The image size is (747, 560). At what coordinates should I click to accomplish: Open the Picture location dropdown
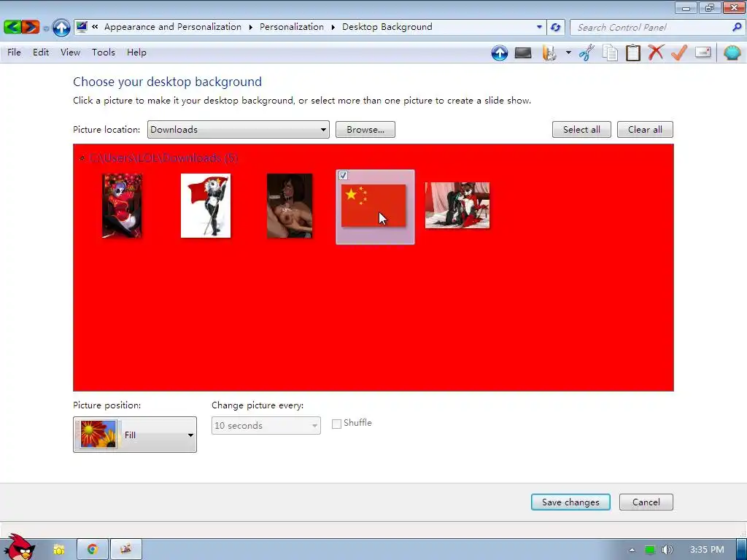239,130
